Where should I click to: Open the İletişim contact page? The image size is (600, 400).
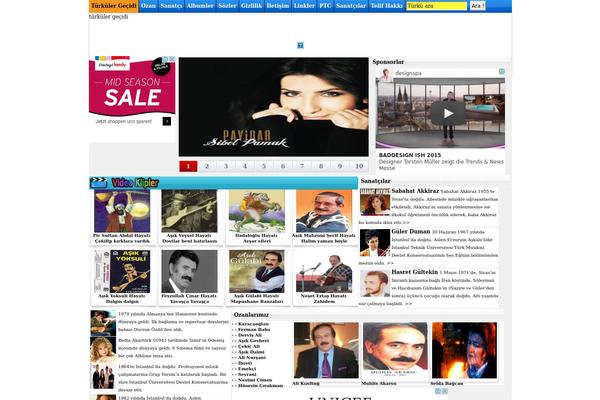(x=278, y=6)
